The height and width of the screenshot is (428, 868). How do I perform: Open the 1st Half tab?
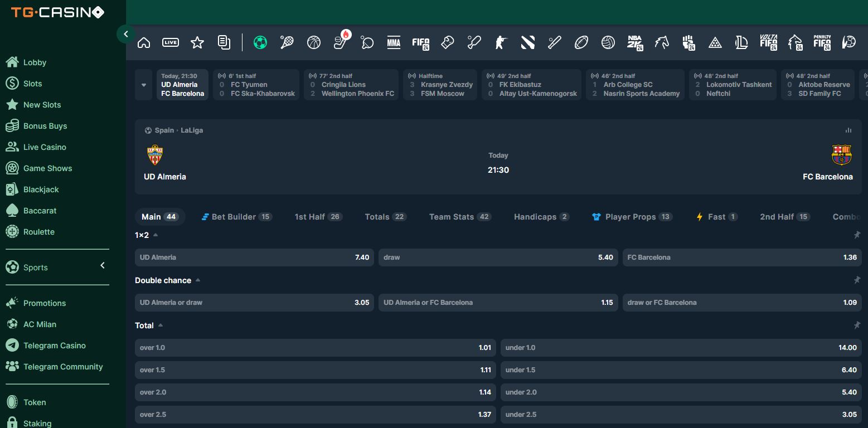pyautogui.click(x=318, y=217)
